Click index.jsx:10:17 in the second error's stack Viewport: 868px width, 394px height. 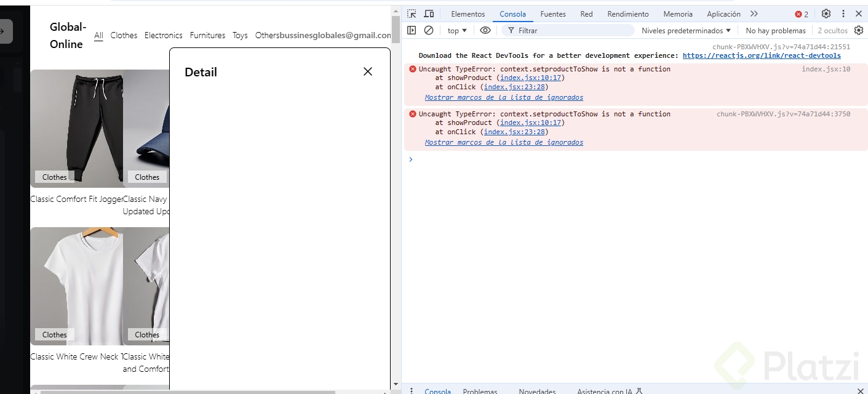pos(530,123)
